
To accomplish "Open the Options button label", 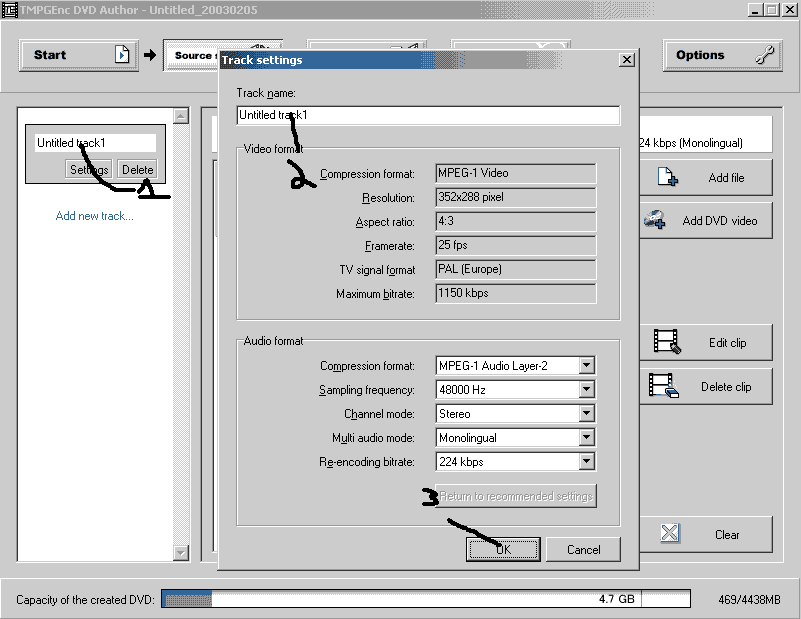I will [700, 55].
